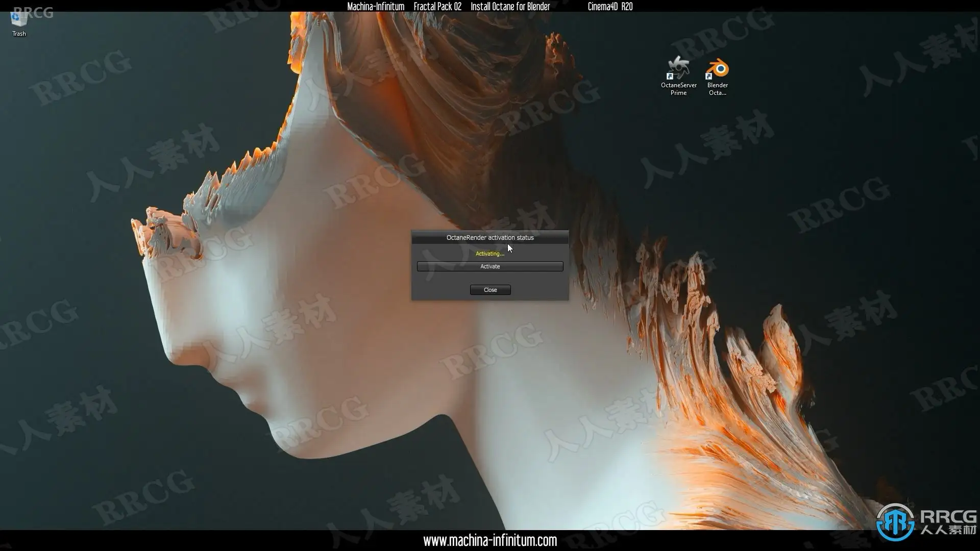This screenshot has height=551, width=980.
Task: Click the 'Trash' label text
Action: coord(19,34)
